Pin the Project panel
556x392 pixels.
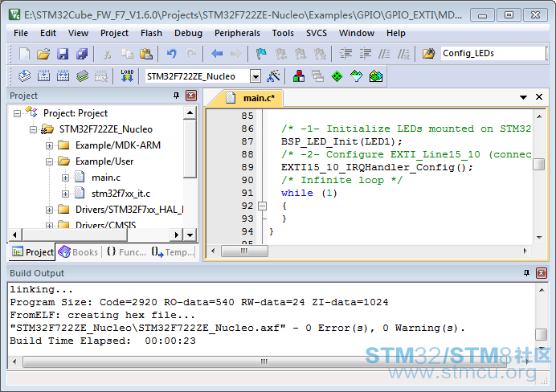[176, 96]
